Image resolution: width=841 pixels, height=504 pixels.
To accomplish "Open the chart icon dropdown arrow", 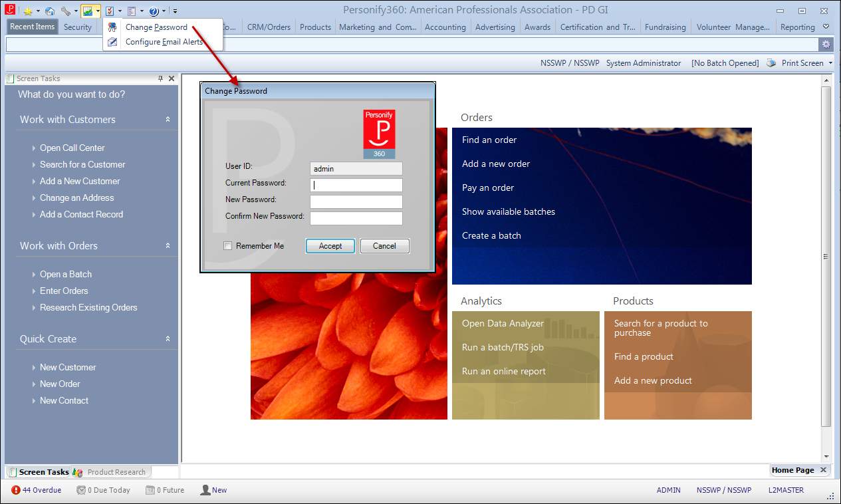I will [x=98, y=11].
